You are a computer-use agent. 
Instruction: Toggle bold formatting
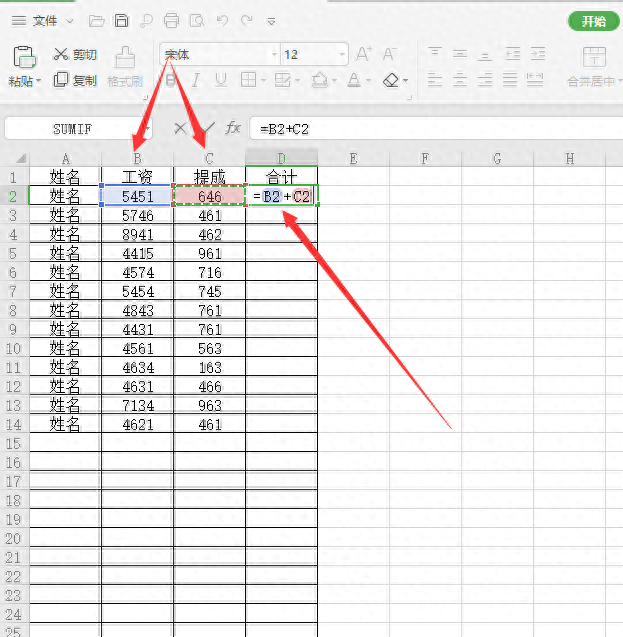click(x=171, y=80)
